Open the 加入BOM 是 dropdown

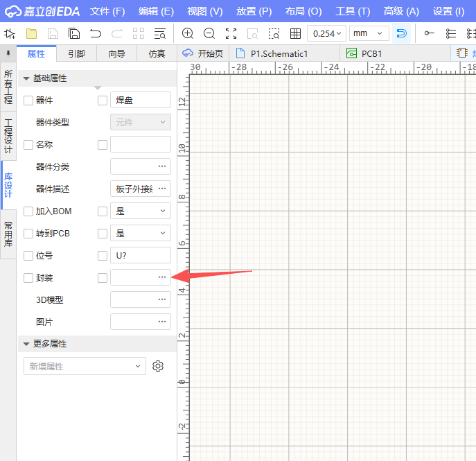141,211
